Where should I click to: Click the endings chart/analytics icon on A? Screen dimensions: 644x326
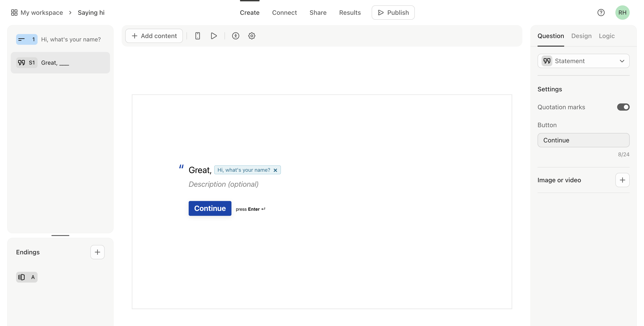click(22, 277)
